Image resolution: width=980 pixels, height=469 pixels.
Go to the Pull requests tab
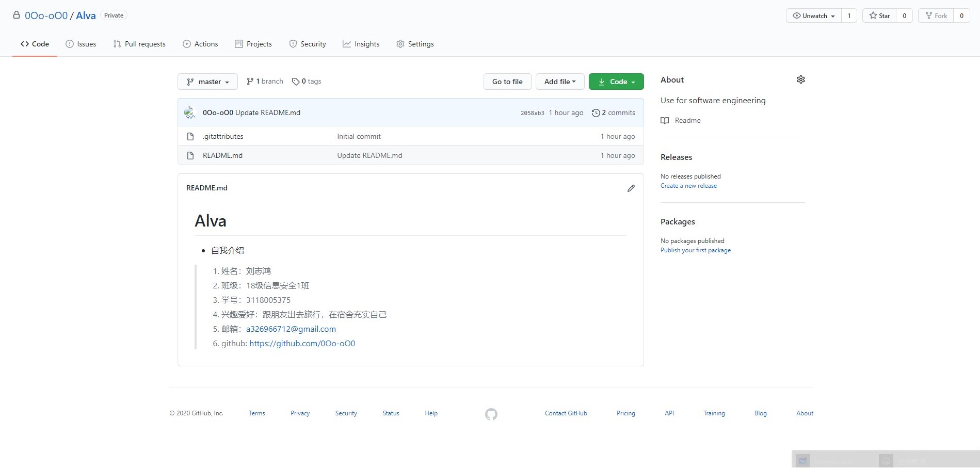[x=139, y=44]
